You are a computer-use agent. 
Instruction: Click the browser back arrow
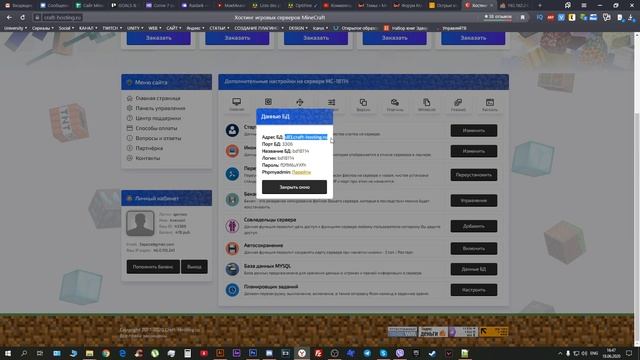tap(9, 18)
